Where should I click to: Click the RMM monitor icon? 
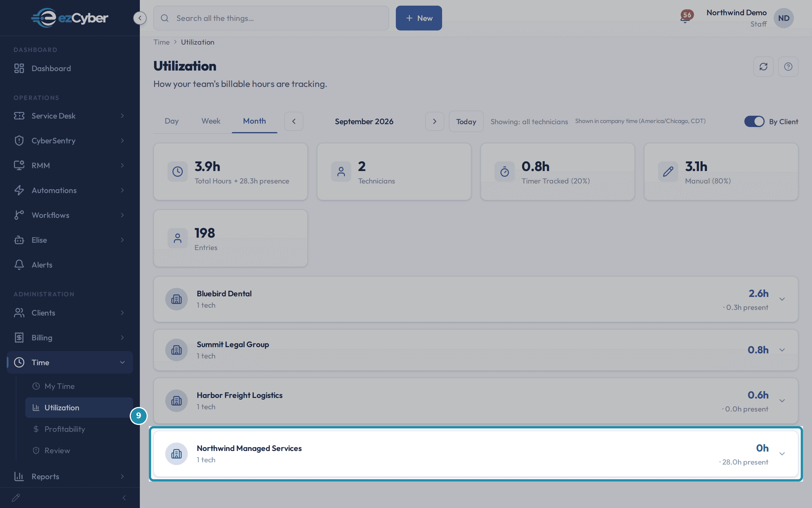click(x=19, y=166)
